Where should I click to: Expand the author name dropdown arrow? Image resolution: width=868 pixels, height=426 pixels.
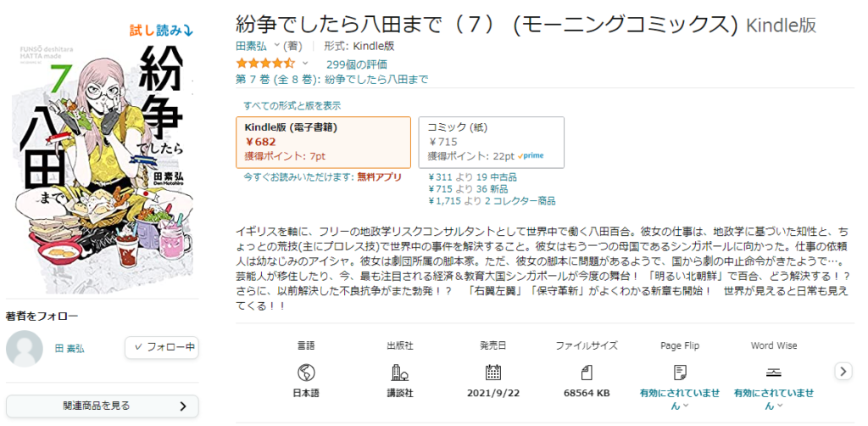pos(277,46)
